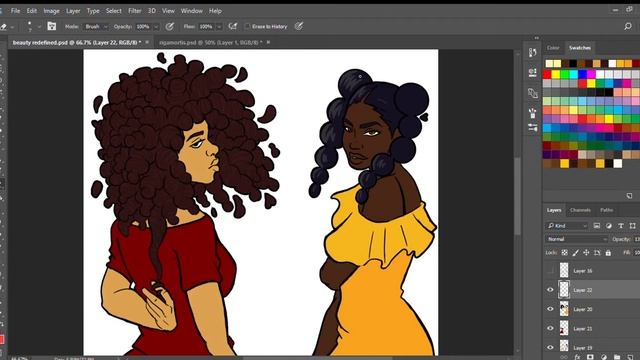This screenshot has height=360, width=640.
Task: Show hidden Layer 16 visibility box
Action: tap(550, 271)
